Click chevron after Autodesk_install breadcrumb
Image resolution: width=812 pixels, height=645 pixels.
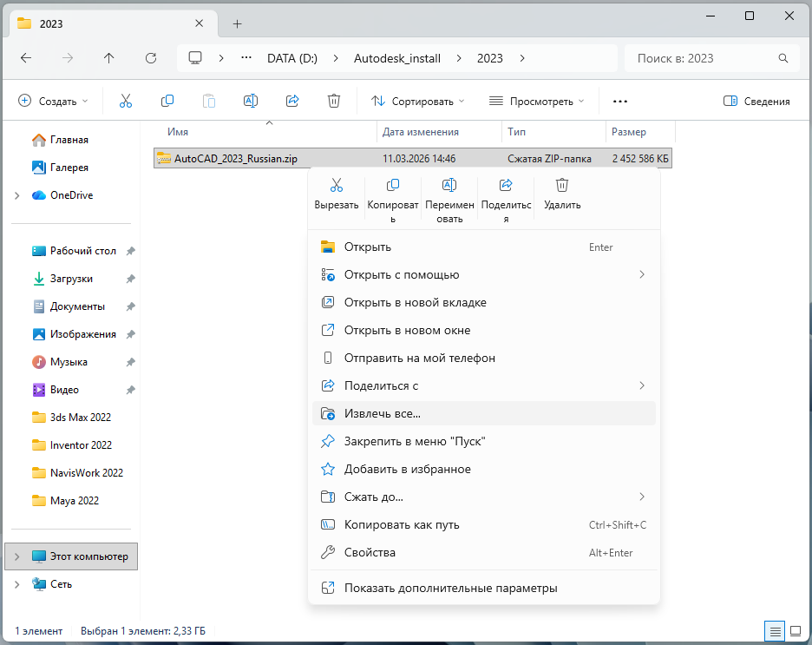point(459,58)
